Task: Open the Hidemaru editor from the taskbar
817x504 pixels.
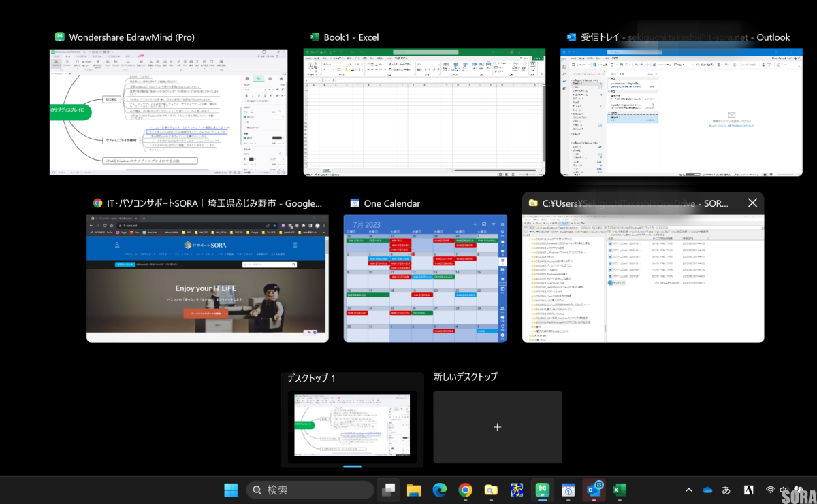Action: pyautogui.click(x=516, y=490)
